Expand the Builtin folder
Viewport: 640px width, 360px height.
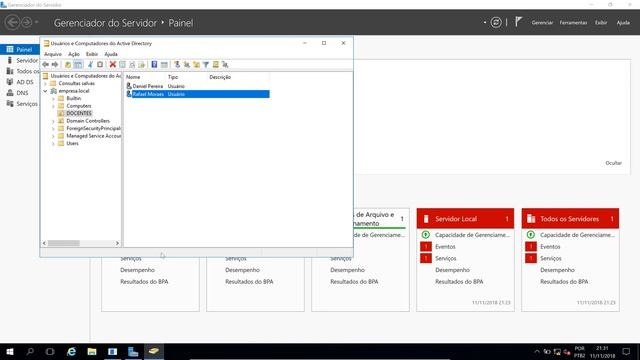click(53, 98)
